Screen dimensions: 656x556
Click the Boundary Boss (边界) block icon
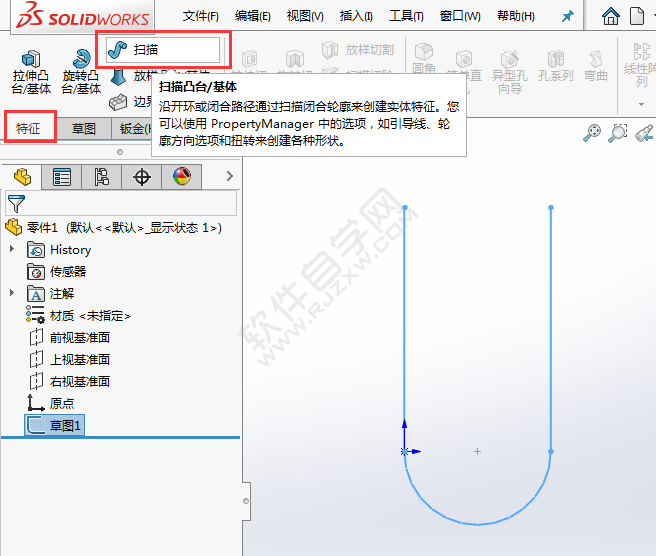(118, 102)
